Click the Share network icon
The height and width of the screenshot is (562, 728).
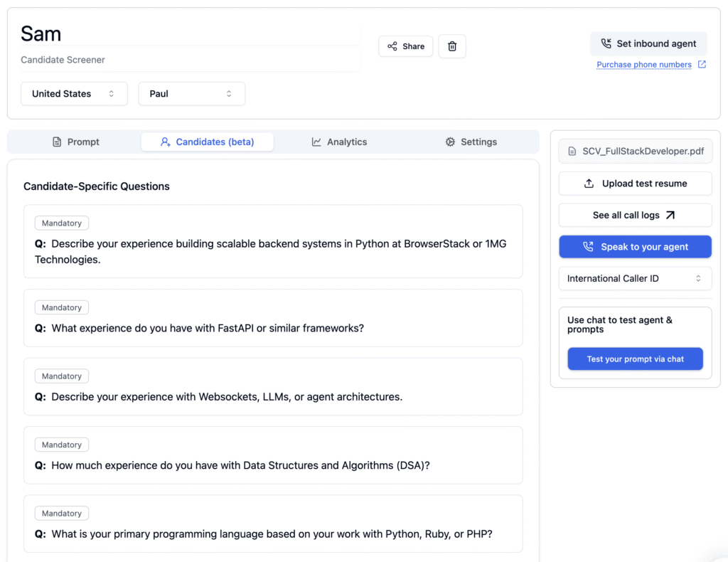(392, 46)
